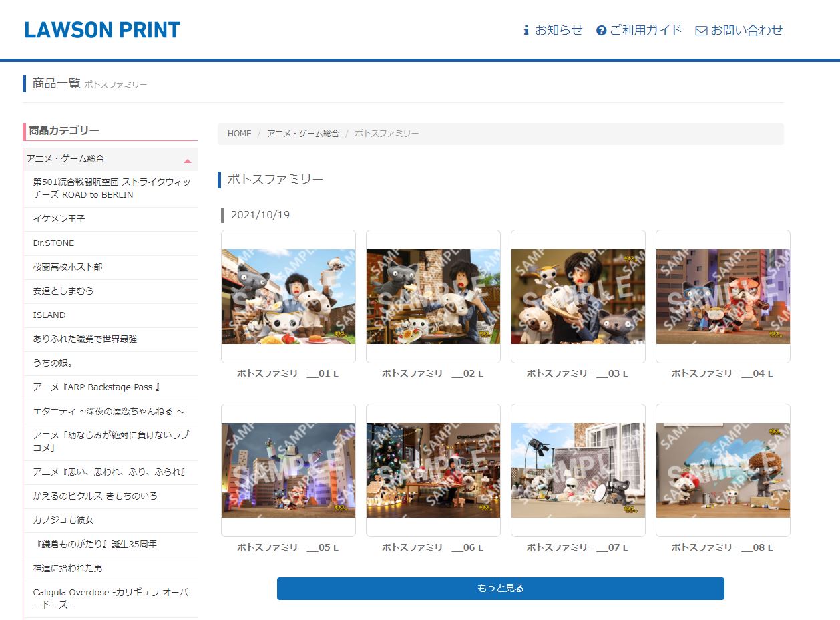Click the envelope icon for お問い合わせ
Viewport: 840px width, 620px height.
[701, 31]
